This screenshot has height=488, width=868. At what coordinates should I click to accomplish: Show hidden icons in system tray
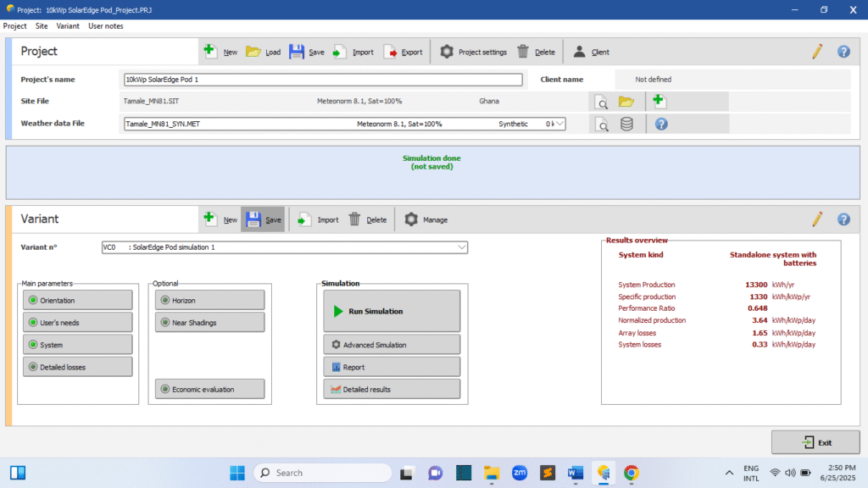click(729, 472)
